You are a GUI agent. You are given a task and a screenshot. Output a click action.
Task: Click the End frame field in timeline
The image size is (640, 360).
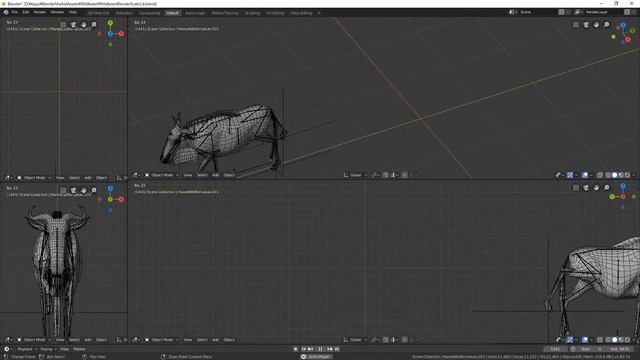[620, 349]
